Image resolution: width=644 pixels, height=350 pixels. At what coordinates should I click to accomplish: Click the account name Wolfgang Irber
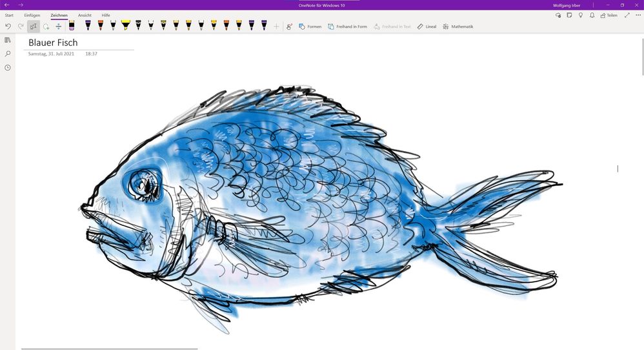coord(567,5)
